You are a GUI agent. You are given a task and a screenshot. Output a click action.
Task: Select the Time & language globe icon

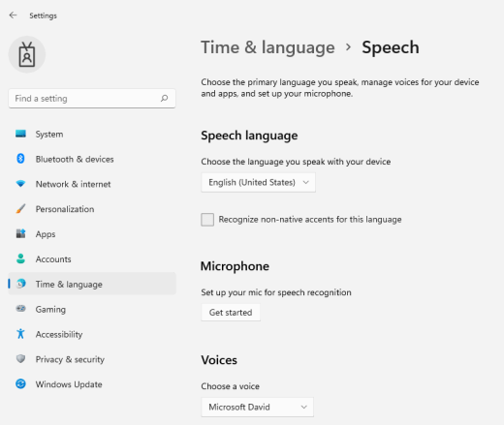pos(20,284)
